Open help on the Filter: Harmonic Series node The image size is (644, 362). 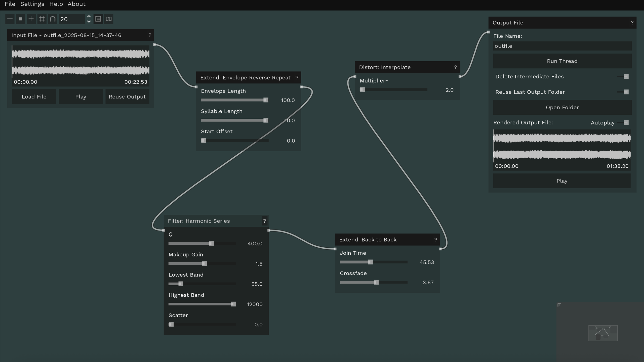click(x=264, y=221)
